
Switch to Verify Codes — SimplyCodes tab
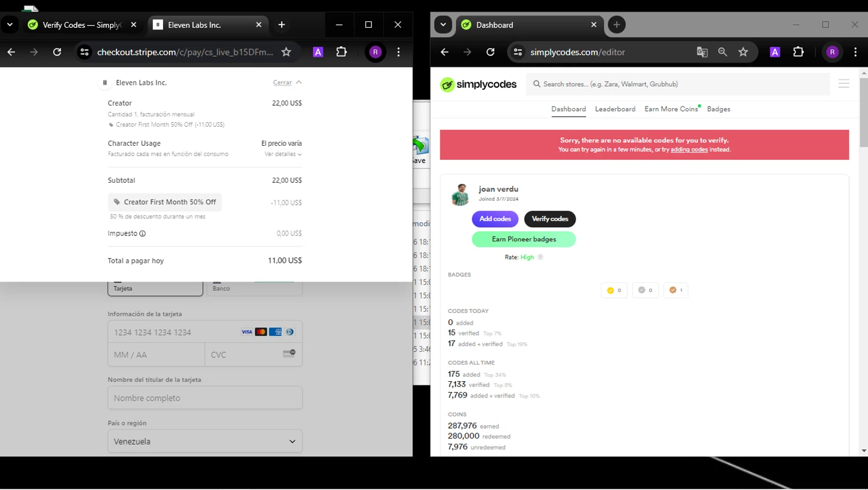coord(82,25)
